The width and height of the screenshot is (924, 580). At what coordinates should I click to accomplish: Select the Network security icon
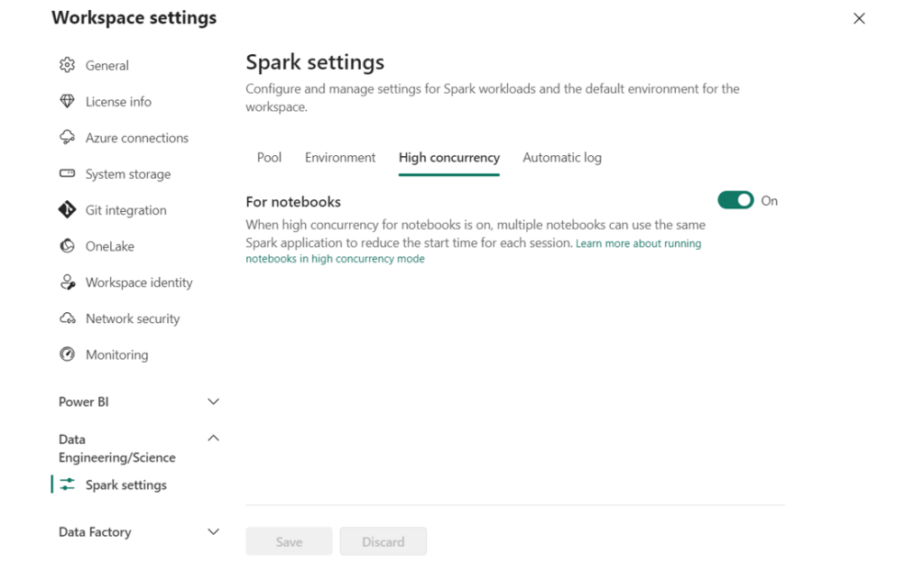67,318
